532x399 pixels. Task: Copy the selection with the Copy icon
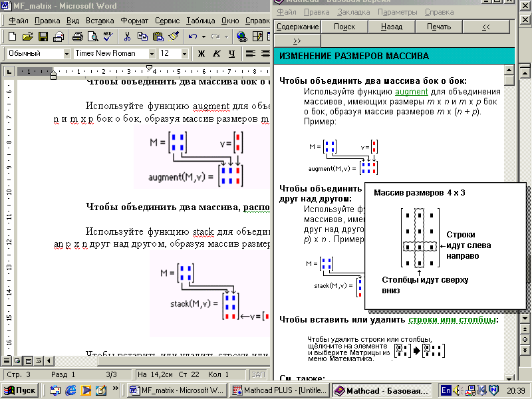click(x=142, y=37)
